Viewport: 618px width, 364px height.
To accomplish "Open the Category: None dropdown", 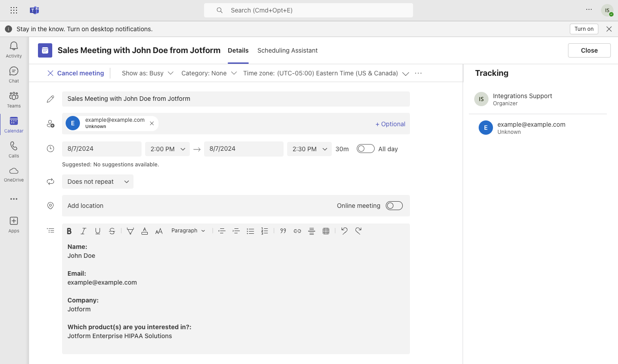I will [x=209, y=73].
